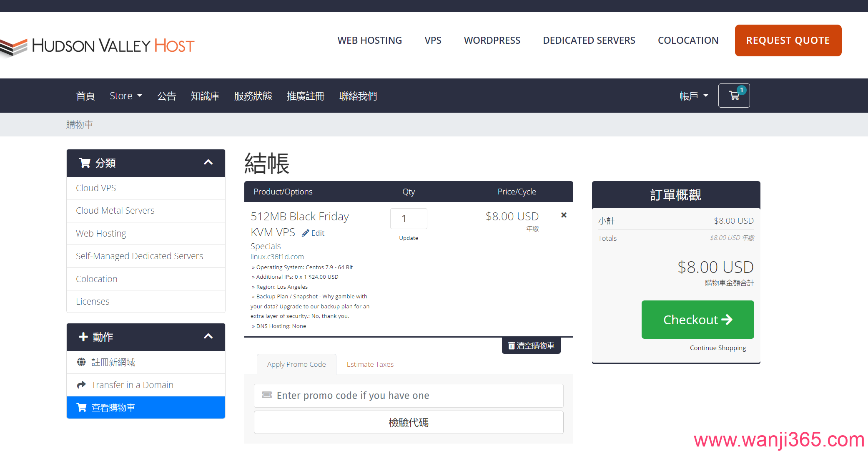Open 公告 announcements page

click(167, 96)
